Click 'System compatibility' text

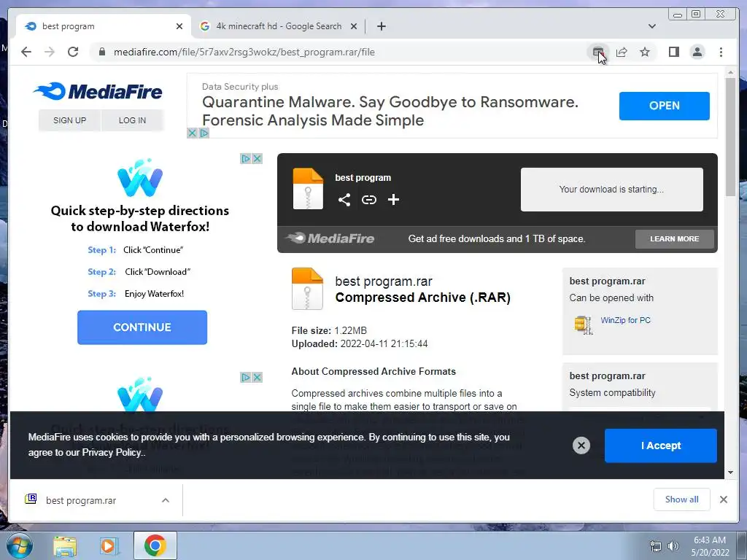pos(612,393)
